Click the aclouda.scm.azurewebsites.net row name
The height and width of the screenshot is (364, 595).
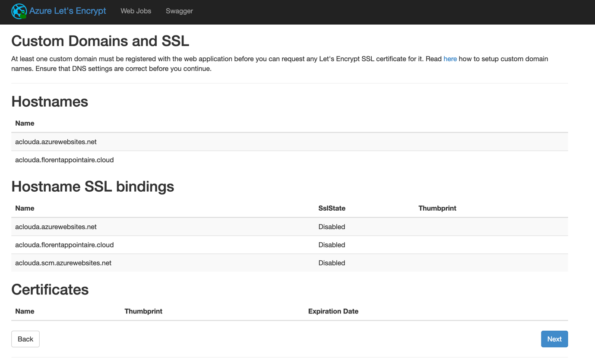(x=63, y=263)
